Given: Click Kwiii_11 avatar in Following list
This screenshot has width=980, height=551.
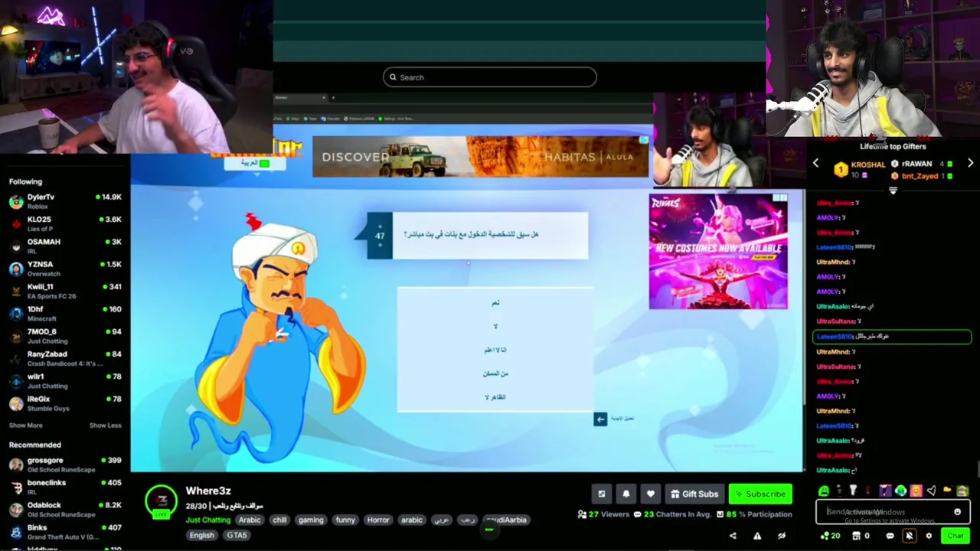Looking at the screenshot, I should click(x=16, y=291).
